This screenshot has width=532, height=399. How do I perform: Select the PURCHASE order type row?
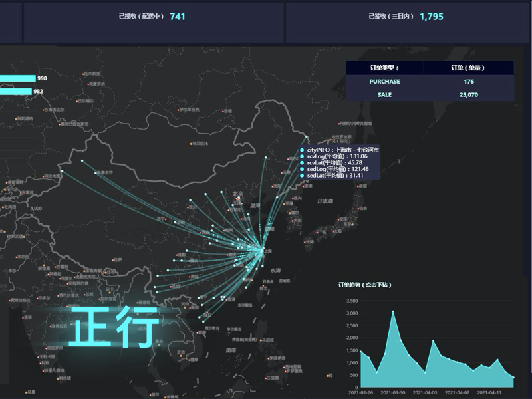[x=384, y=82]
